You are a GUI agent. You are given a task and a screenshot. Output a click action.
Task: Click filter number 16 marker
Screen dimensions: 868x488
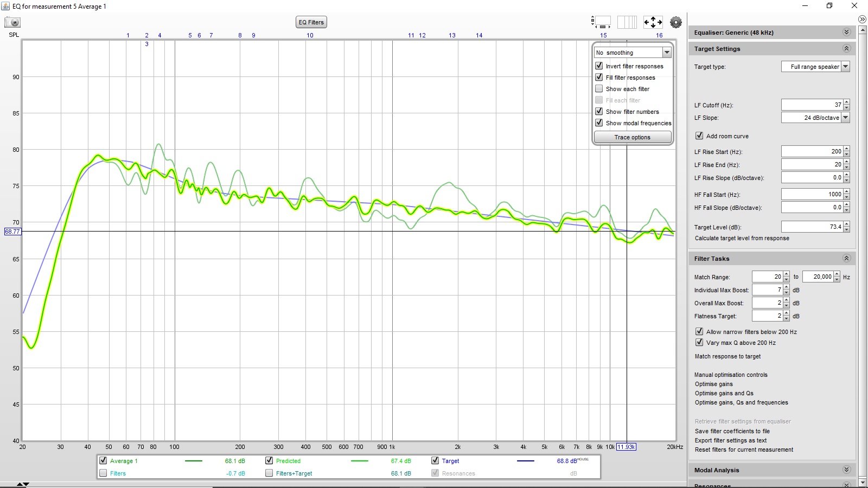pyautogui.click(x=659, y=35)
